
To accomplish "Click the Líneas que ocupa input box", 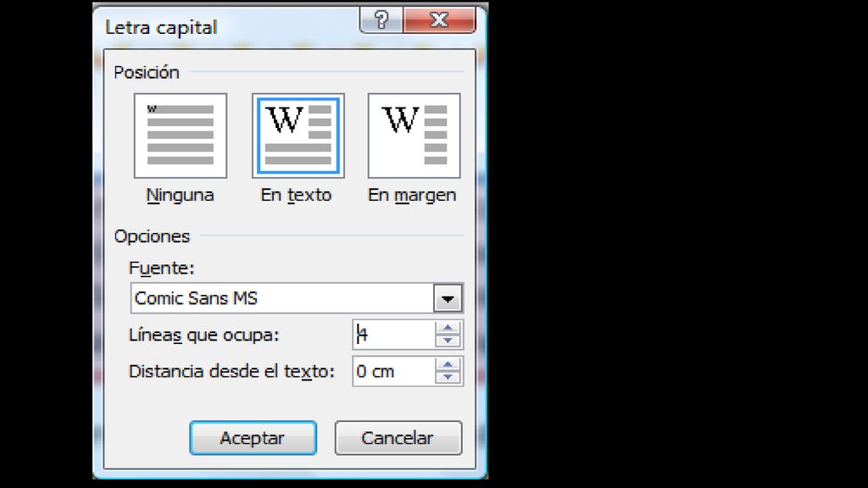I will (x=394, y=335).
